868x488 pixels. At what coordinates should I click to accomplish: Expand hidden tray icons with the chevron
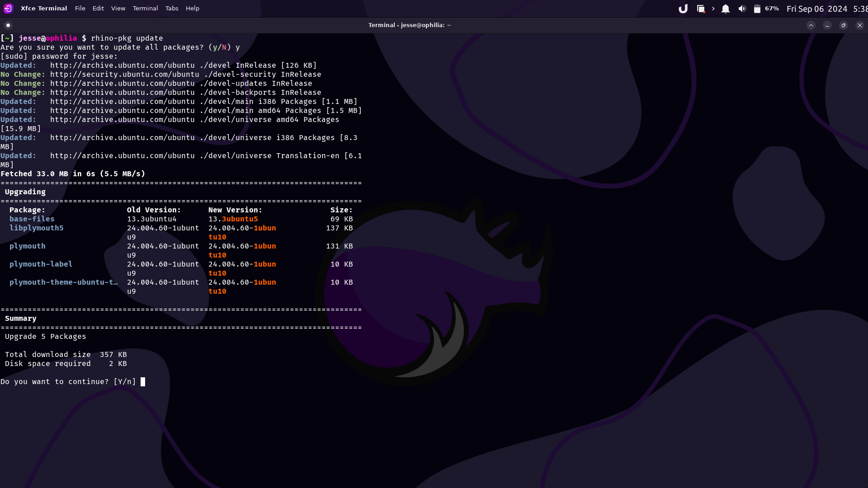[x=713, y=9]
